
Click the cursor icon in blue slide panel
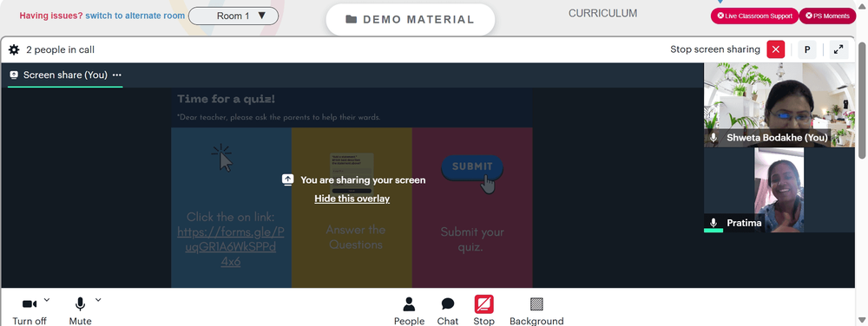click(x=222, y=158)
